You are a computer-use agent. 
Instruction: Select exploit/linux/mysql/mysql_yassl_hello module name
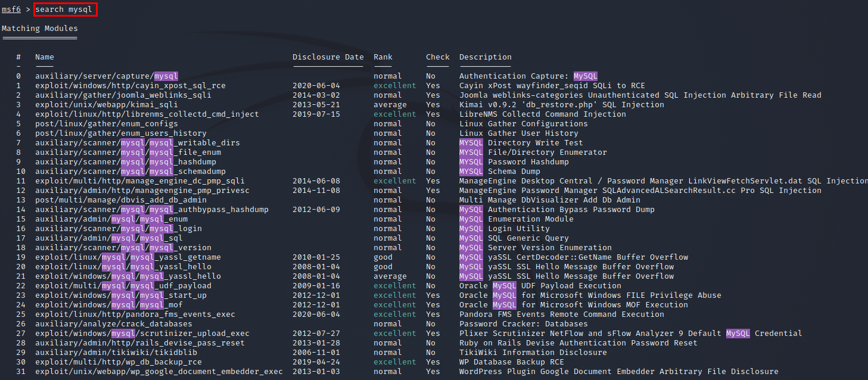point(123,267)
